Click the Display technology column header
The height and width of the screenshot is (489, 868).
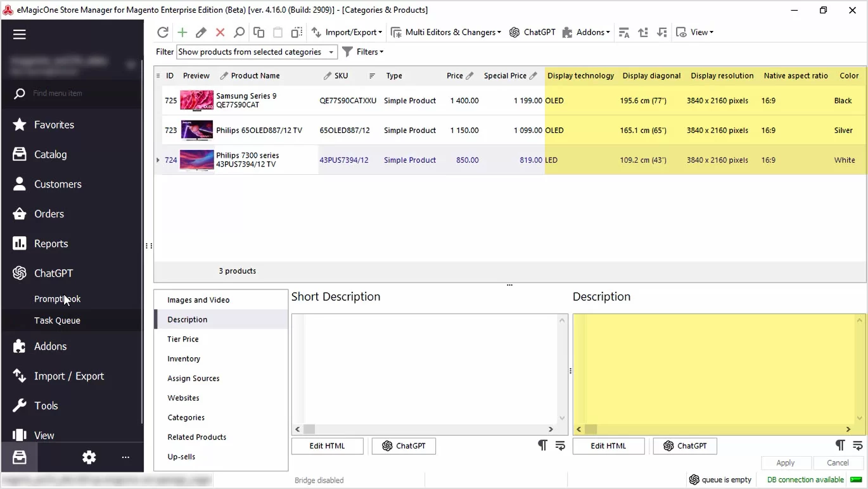point(580,76)
